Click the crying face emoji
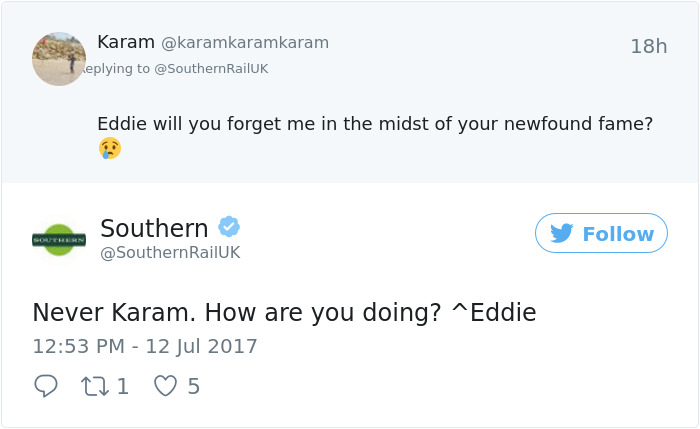Image resolution: width=700 pixels, height=429 pixels. click(x=109, y=149)
